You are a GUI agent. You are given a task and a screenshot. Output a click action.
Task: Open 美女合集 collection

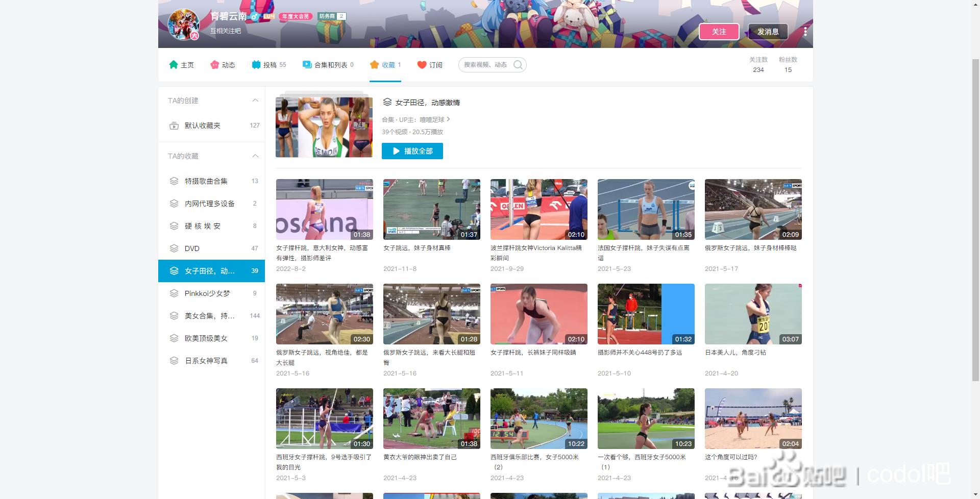click(x=211, y=316)
